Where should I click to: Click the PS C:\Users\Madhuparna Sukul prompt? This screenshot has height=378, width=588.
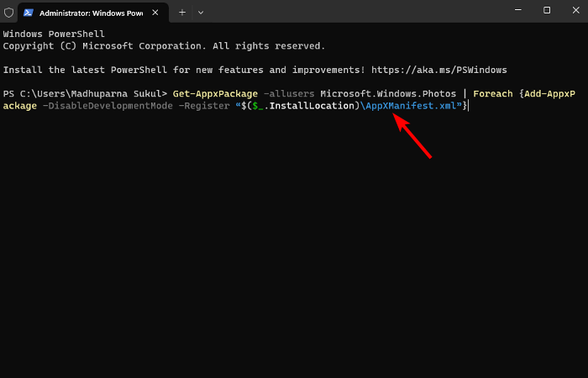pyautogui.click(x=84, y=93)
